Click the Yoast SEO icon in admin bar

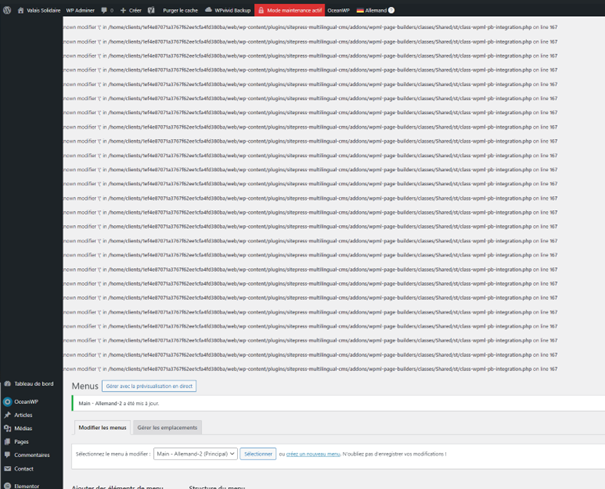pos(151,10)
